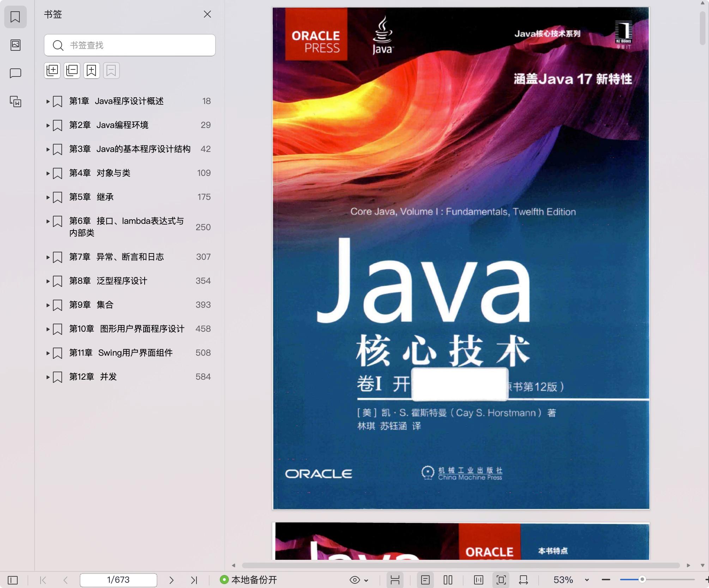
Task: Close the bookmarks panel
Action: pos(207,14)
